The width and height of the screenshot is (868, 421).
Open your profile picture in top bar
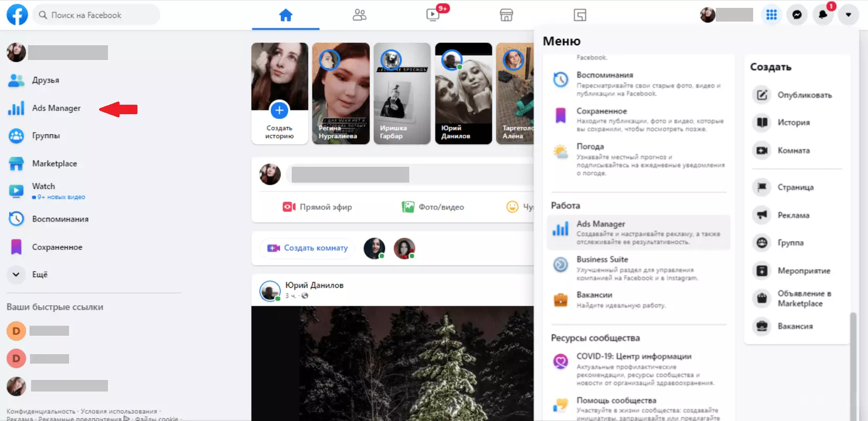pos(708,15)
